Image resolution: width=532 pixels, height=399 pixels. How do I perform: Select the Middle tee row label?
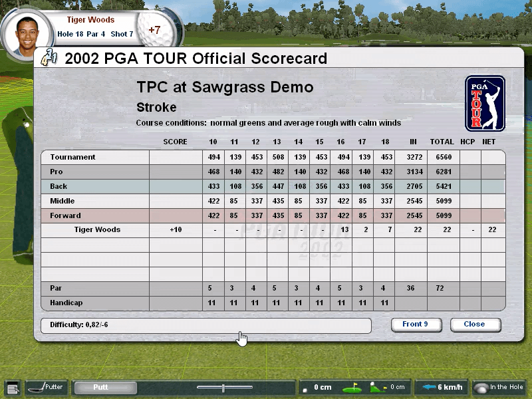point(62,201)
